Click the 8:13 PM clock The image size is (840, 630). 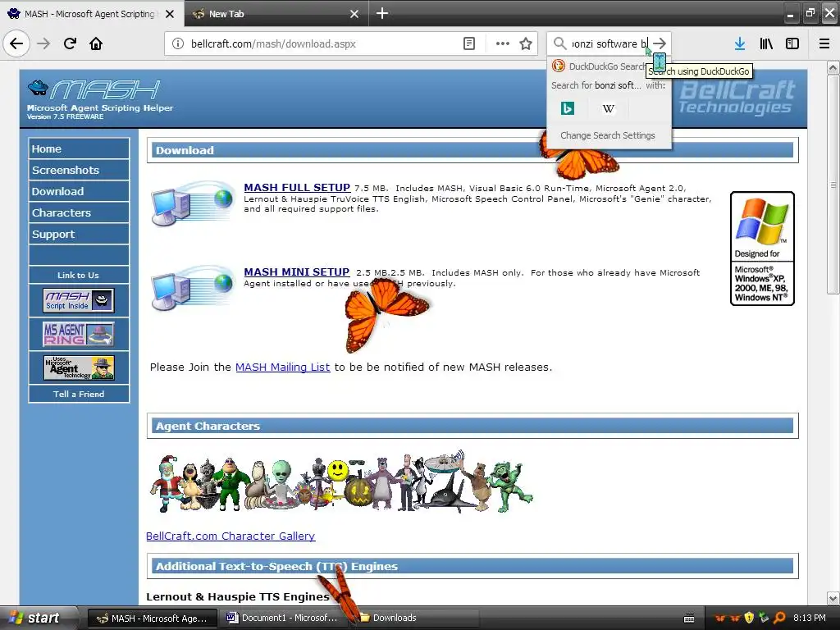point(810,618)
